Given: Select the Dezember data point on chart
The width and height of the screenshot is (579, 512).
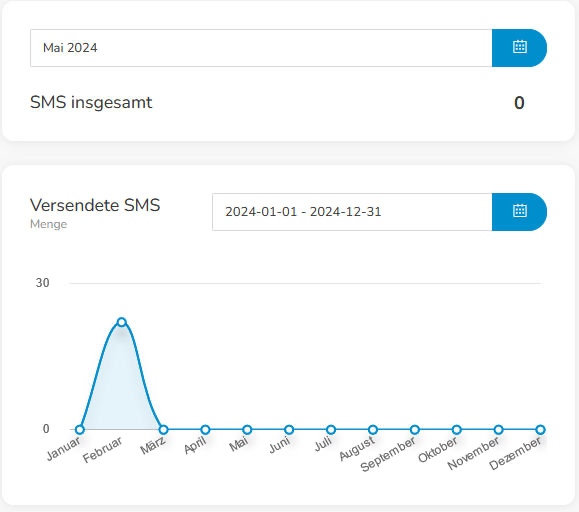Looking at the screenshot, I should (541, 430).
